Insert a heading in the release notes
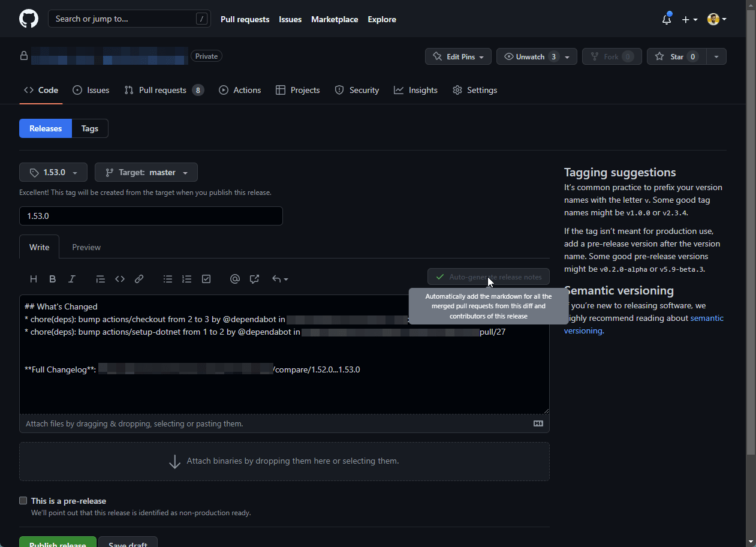 click(x=34, y=278)
